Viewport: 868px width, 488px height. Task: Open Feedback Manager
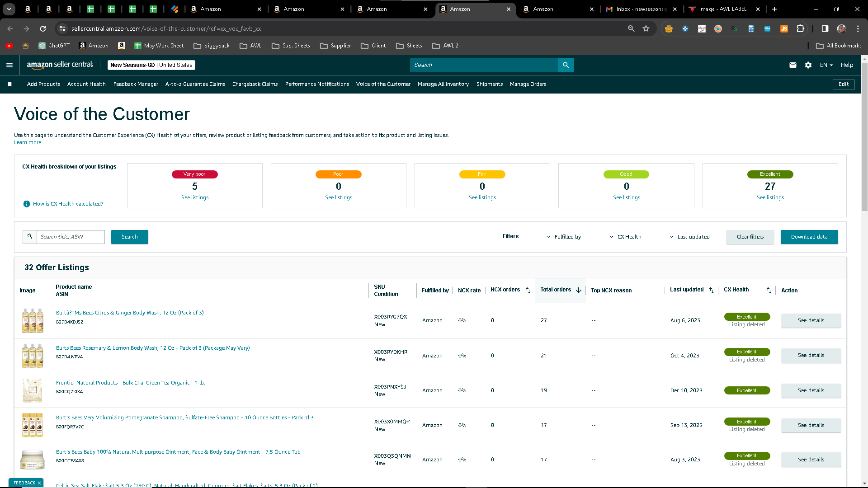point(136,84)
